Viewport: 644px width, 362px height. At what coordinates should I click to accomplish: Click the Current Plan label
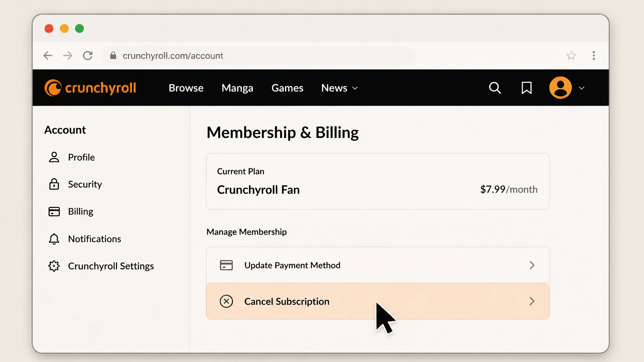[241, 171]
